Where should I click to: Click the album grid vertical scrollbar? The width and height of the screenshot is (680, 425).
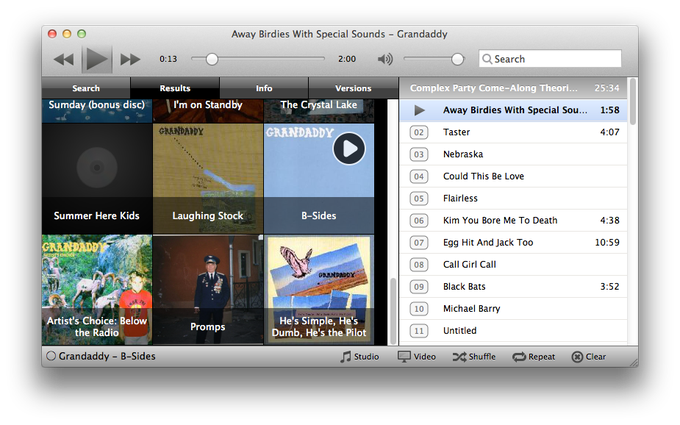click(x=393, y=311)
